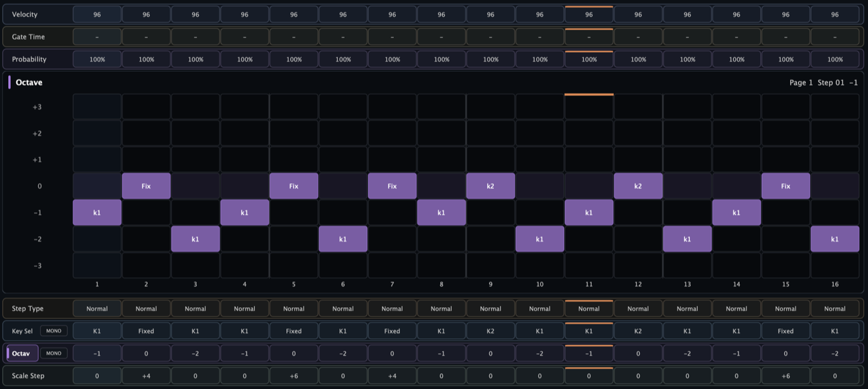Click the k1 octave block on step 13
The height and width of the screenshot is (389, 868).
click(687, 239)
